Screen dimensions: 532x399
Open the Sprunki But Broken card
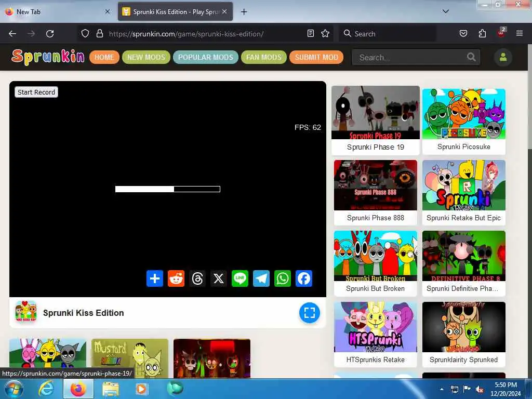pyautogui.click(x=376, y=263)
